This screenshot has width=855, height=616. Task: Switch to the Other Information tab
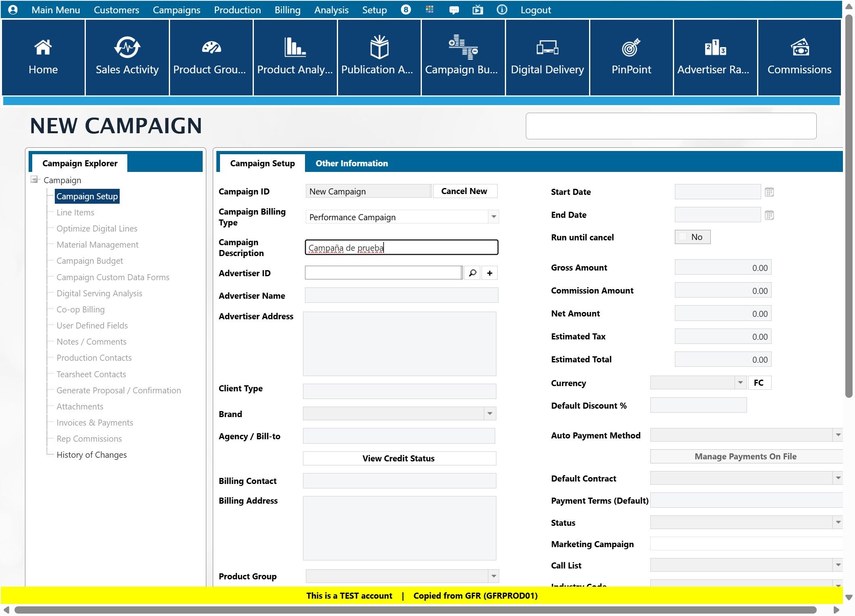(351, 163)
